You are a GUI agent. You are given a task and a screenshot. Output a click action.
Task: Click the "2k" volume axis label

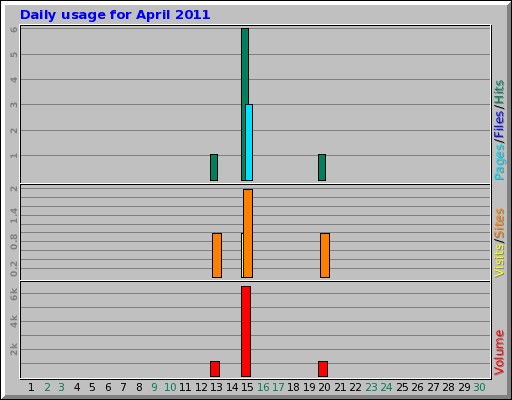pos(14,349)
